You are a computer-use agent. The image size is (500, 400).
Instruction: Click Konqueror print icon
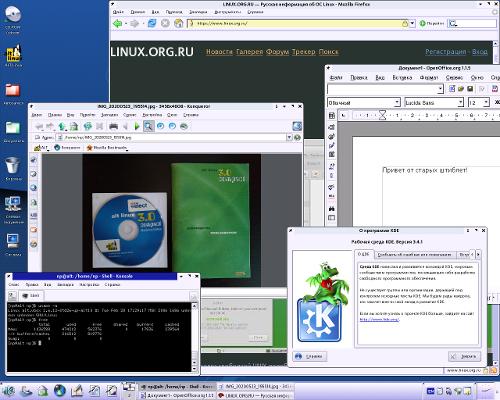click(x=113, y=126)
